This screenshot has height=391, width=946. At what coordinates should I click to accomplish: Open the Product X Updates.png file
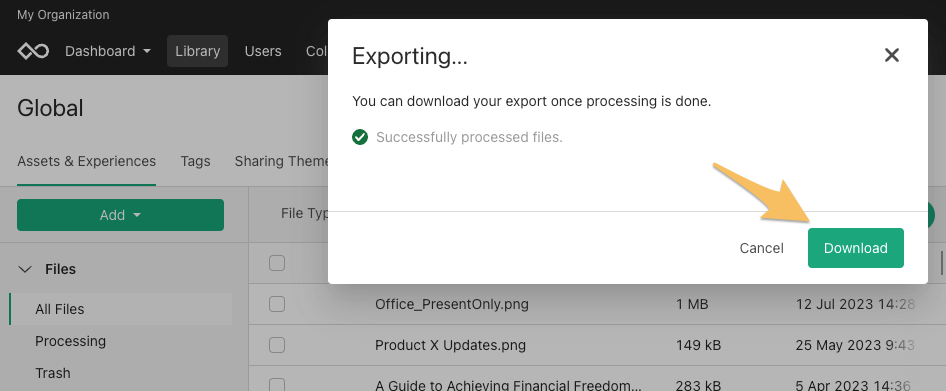click(450, 345)
